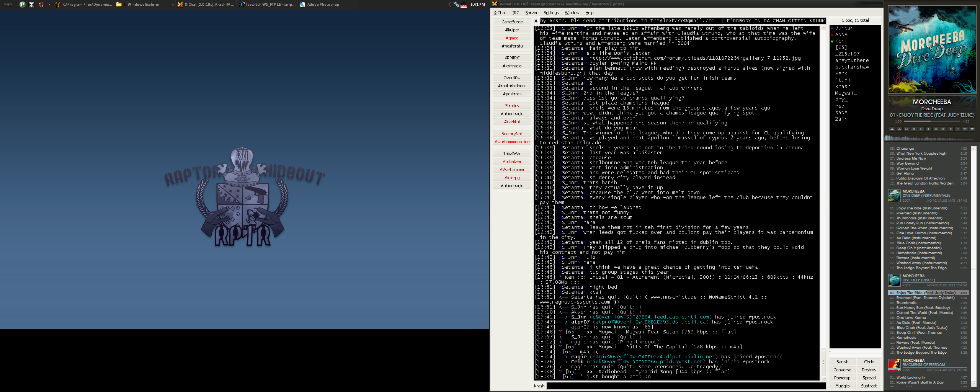Open the Server menu
980x392 pixels.
click(x=531, y=13)
